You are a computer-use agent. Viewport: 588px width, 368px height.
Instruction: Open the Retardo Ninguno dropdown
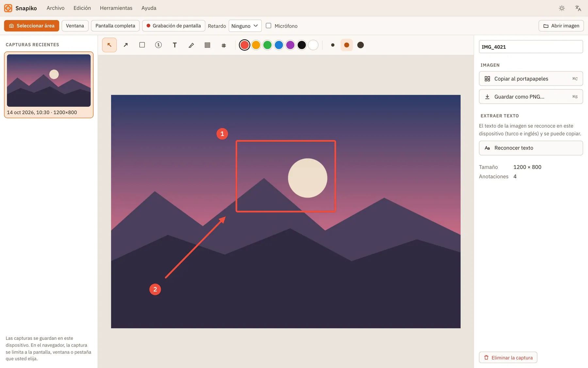tap(245, 26)
